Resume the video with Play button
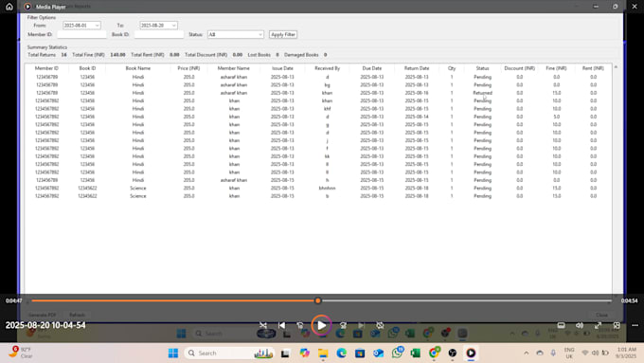 tap(321, 325)
